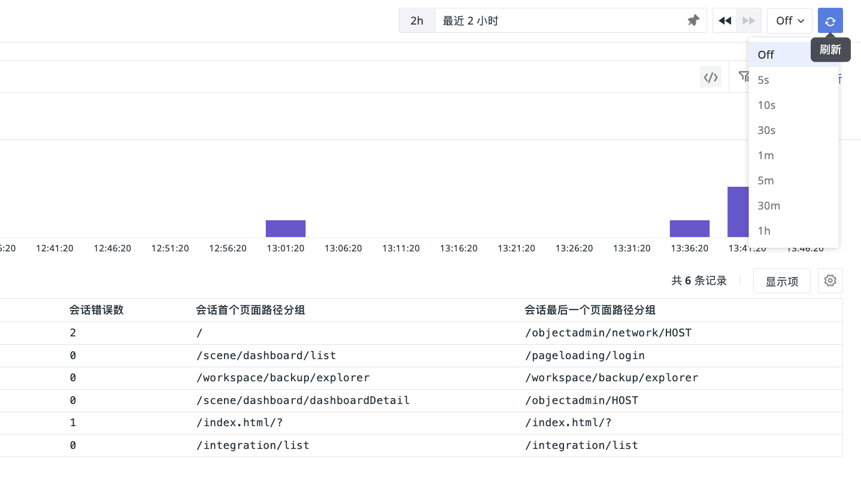Click the 2h time shortcut label

tap(417, 21)
